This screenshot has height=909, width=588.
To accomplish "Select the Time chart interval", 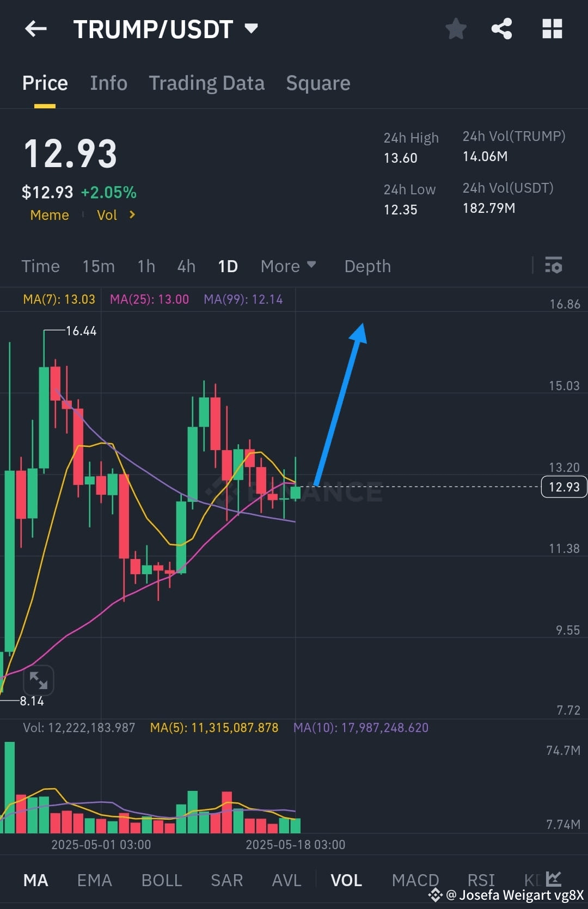I will tap(41, 266).
